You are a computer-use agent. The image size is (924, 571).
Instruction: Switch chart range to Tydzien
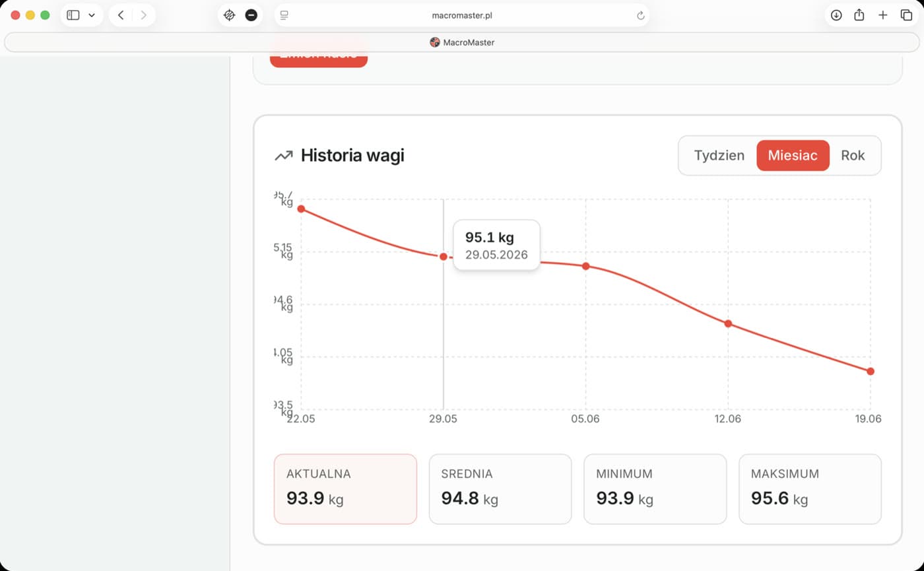(719, 156)
